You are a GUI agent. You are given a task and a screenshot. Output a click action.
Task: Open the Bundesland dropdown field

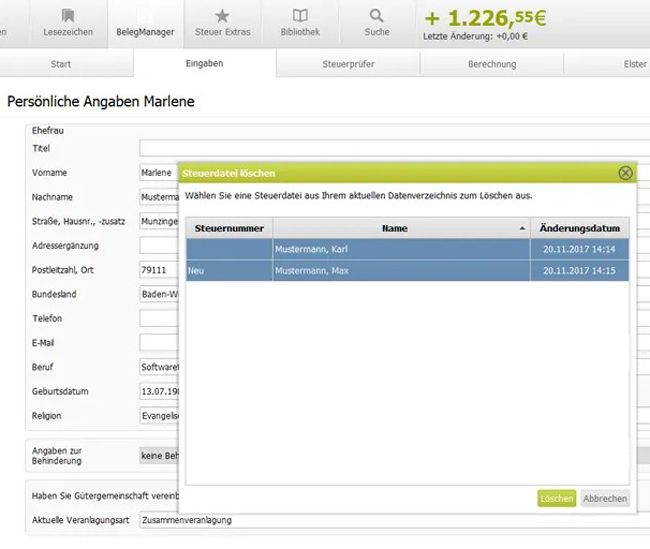point(159,294)
